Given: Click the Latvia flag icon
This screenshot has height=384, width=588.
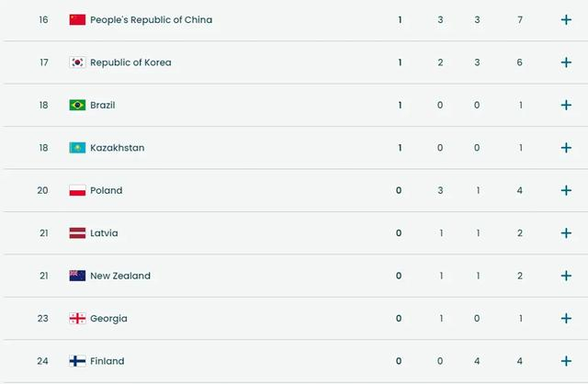Looking at the screenshot, I should coord(77,233).
